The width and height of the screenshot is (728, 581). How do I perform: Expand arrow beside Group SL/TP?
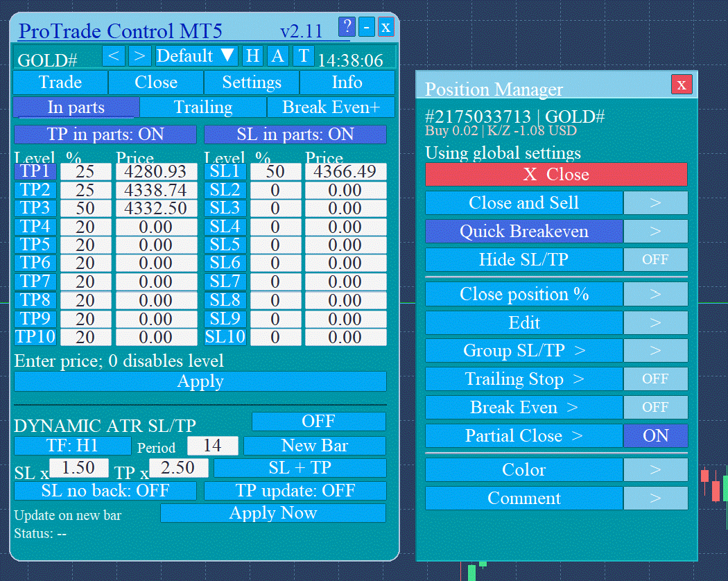pyautogui.click(x=655, y=351)
